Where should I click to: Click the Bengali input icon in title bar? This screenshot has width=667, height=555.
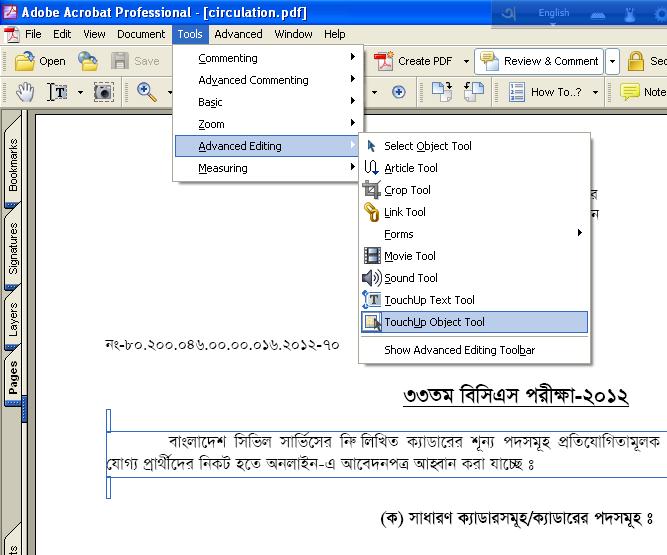pyautogui.click(x=508, y=14)
